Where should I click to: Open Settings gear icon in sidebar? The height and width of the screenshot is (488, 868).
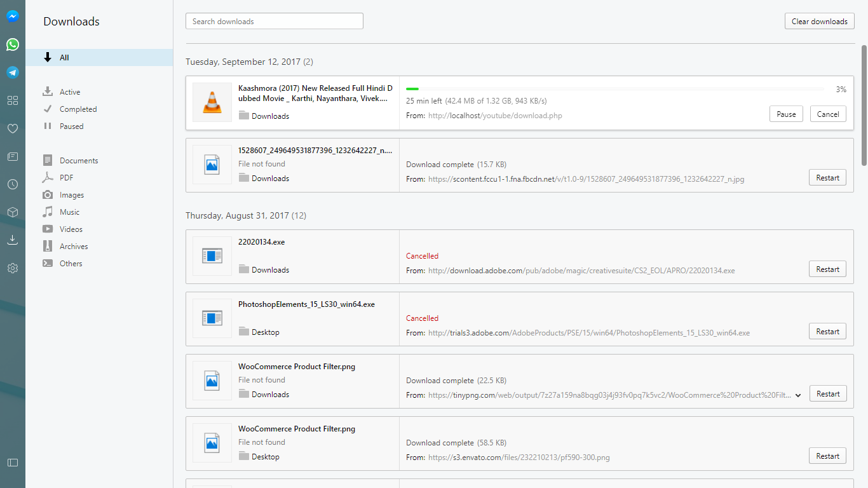13,268
